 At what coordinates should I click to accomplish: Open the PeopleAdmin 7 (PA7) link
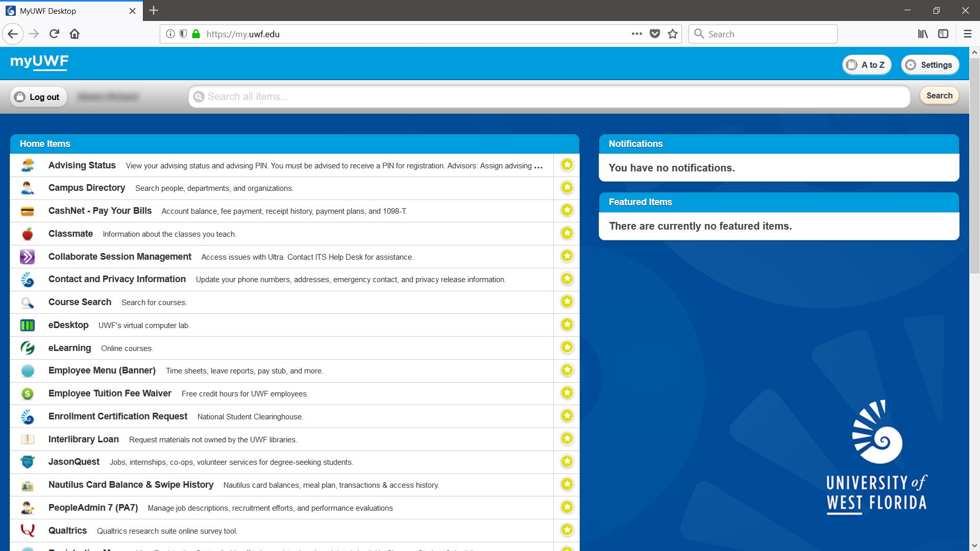(93, 508)
